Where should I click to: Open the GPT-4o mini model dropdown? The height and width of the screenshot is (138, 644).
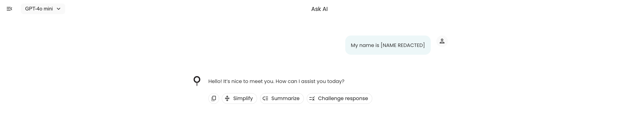pos(43,9)
